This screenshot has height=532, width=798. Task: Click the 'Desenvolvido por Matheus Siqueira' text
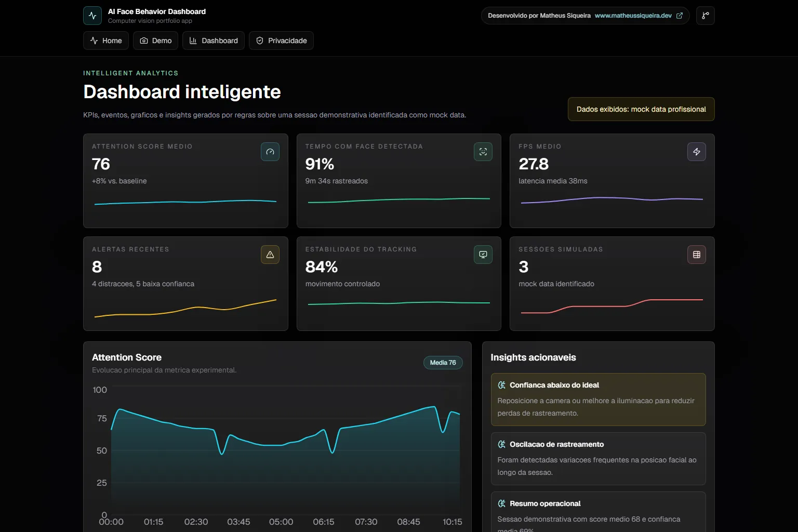pyautogui.click(x=539, y=16)
